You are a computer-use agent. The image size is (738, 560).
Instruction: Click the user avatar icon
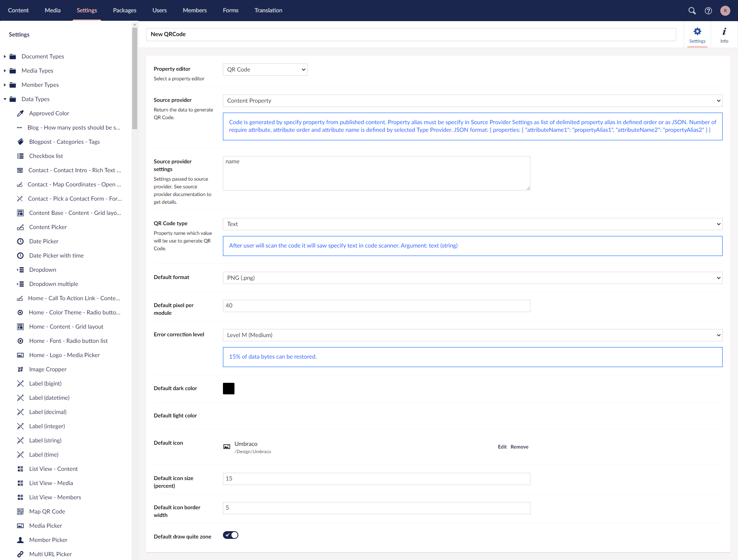click(725, 11)
